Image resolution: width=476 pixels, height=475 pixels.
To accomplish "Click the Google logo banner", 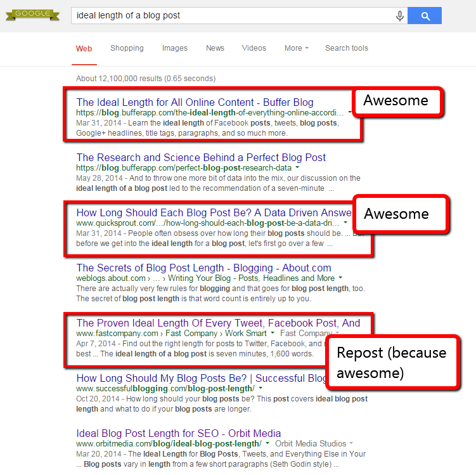I will [32, 15].
